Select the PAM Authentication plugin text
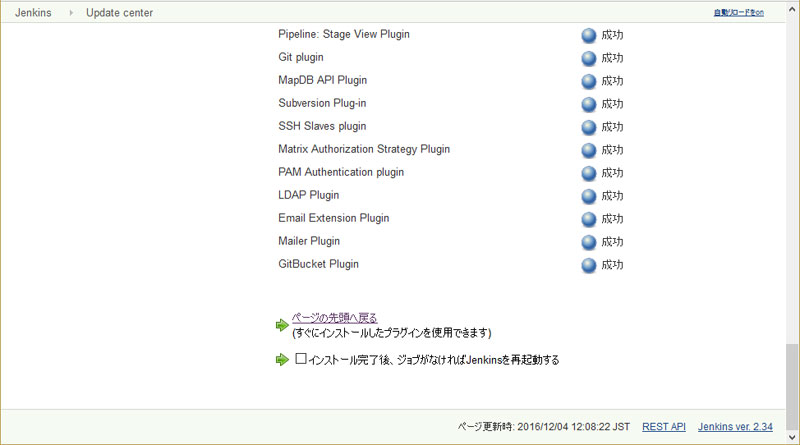This screenshot has height=445, width=800. pyautogui.click(x=341, y=172)
